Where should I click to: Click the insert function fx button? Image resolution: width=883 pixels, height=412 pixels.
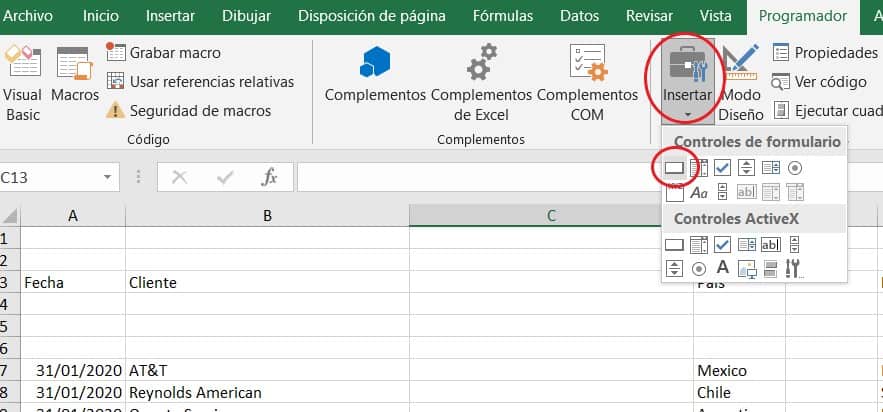pos(269,178)
